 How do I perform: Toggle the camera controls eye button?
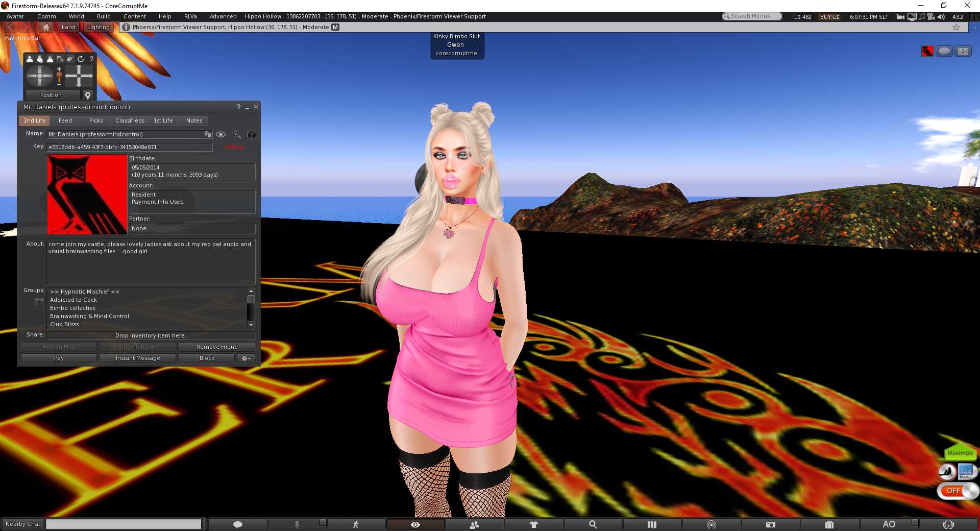pos(415,524)
